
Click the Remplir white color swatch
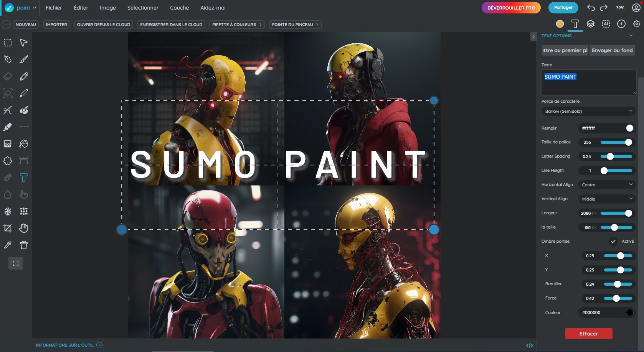click(630, 128)
